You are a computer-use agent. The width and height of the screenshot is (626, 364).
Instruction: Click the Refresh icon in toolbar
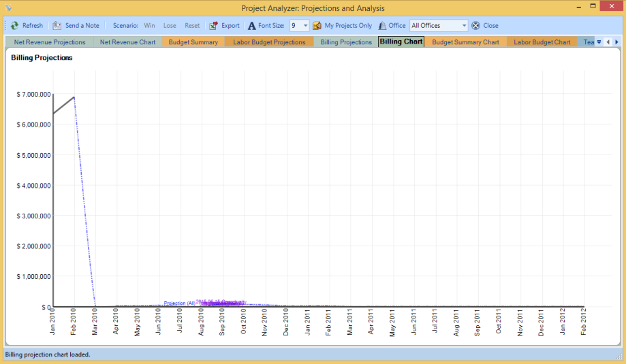(x=14, y=26)
